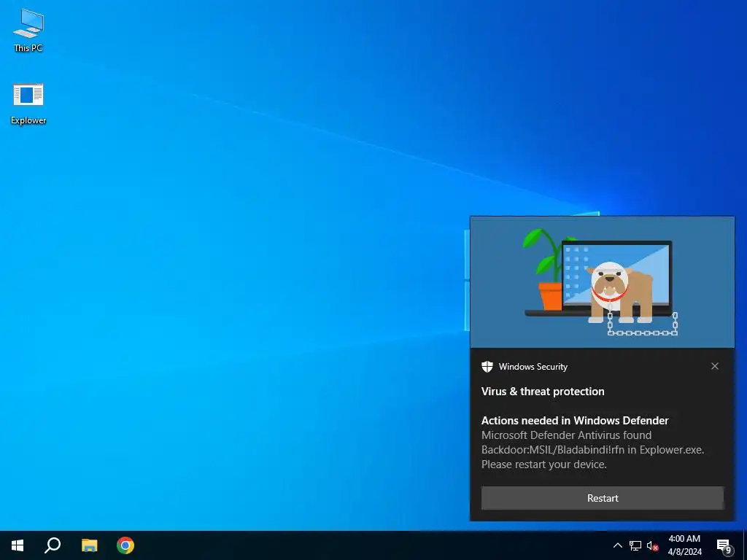Open the network status tray icon
Screen dimensions: 747x560
click(x=635, y=545)
